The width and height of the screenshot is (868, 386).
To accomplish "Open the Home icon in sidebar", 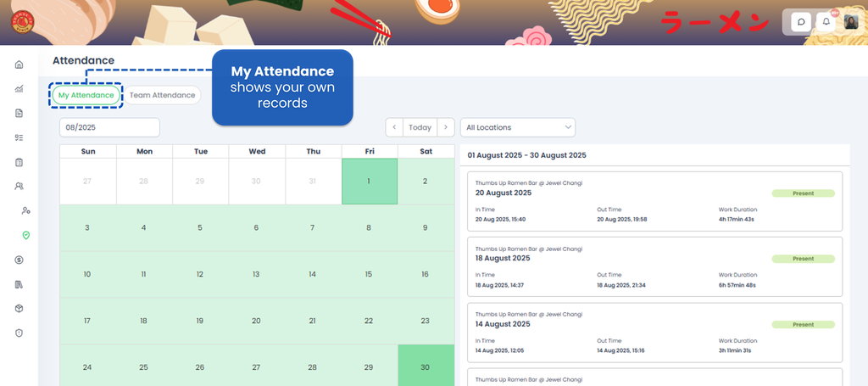I will [19, 64].
